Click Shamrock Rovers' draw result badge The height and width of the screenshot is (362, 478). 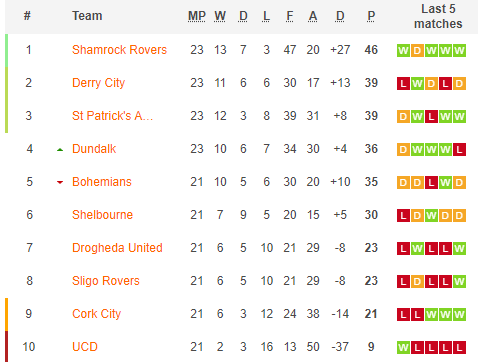click(417, 51)
